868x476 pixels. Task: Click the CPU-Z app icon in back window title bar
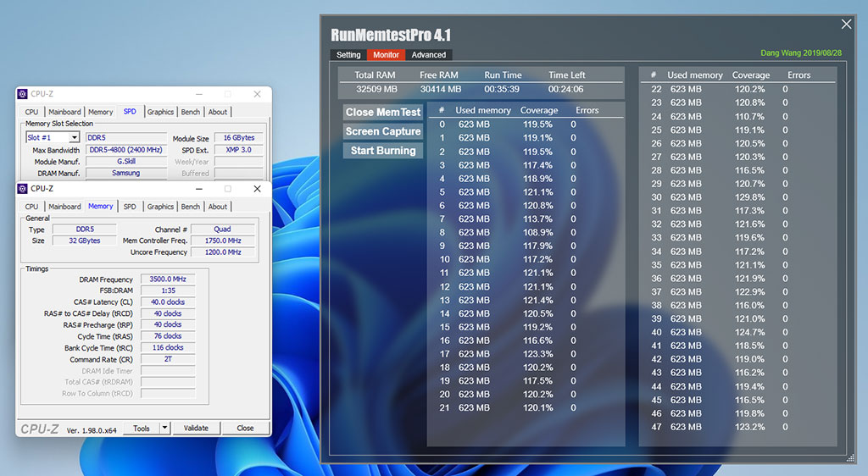pos(23,94)
